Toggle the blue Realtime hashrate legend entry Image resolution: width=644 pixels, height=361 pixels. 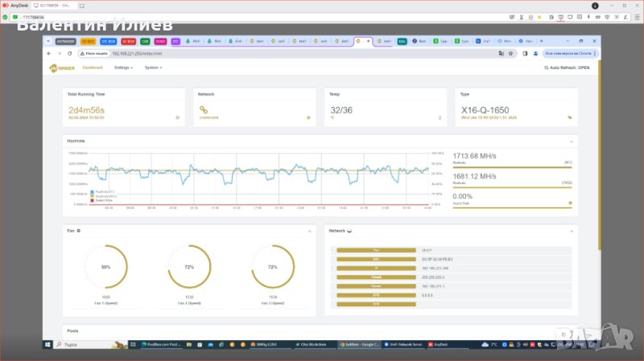point(105,192)
